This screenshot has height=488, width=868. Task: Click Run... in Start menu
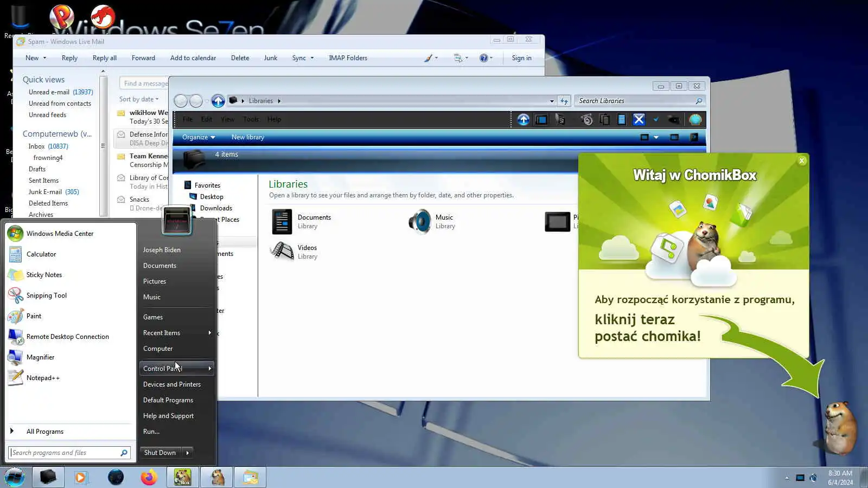(x=176, y=432)
